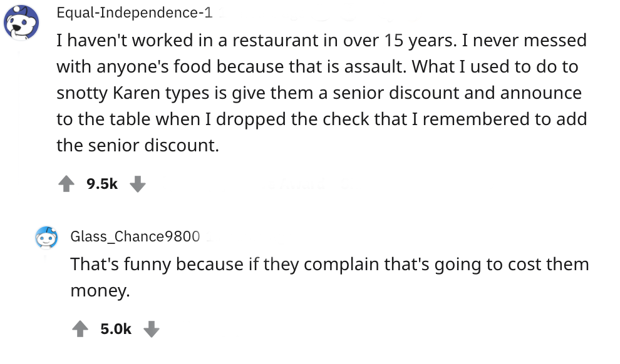The image size is (620, 364).
Task: Click the reply line starting "That's funny because"
Action: click(x=329, y=264)
